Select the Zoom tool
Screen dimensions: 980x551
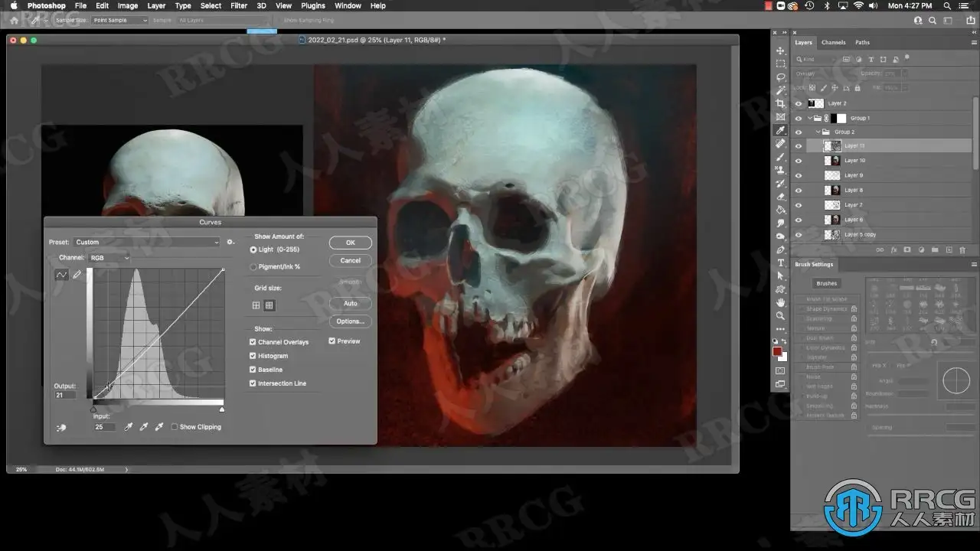click(780, 315)
